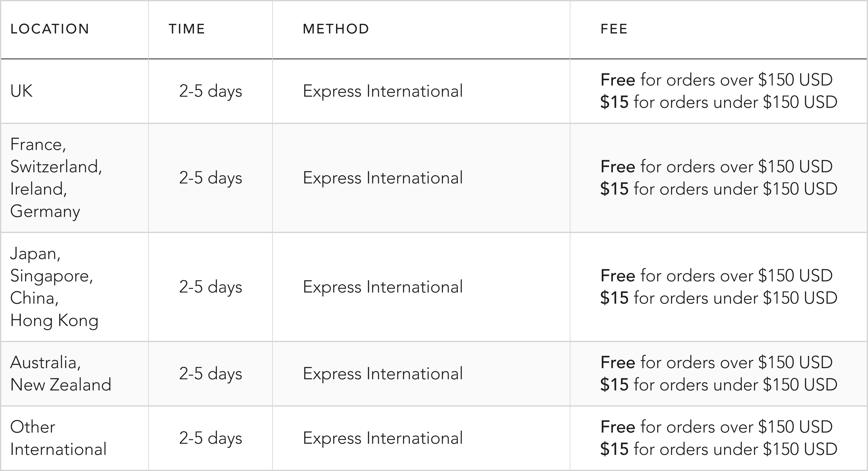Click the $15 fee line in France row
Screen dimensions: 868x471
(719, 189)
